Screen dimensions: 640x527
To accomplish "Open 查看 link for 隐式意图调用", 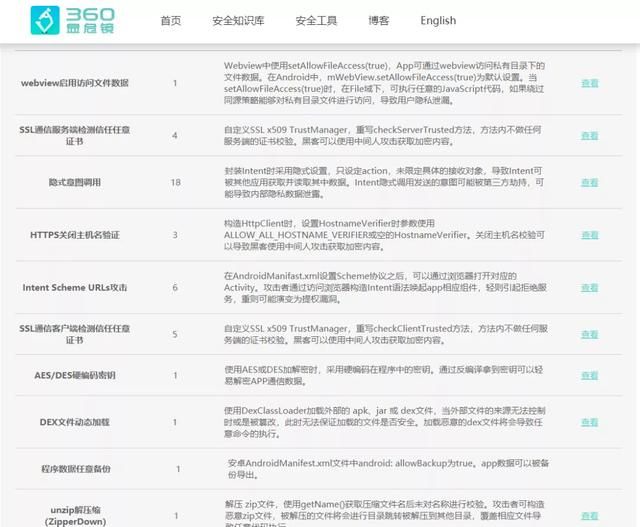I will click(x=589, y=182).
